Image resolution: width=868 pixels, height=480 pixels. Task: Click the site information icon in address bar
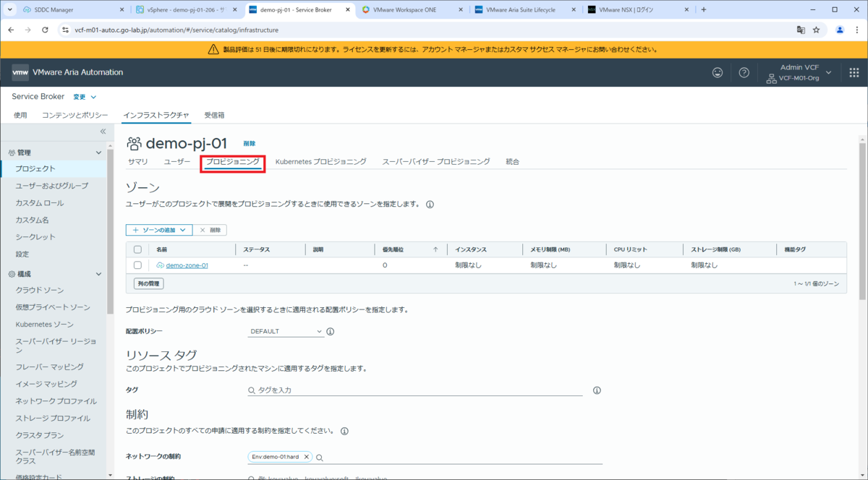click(65, 30)
